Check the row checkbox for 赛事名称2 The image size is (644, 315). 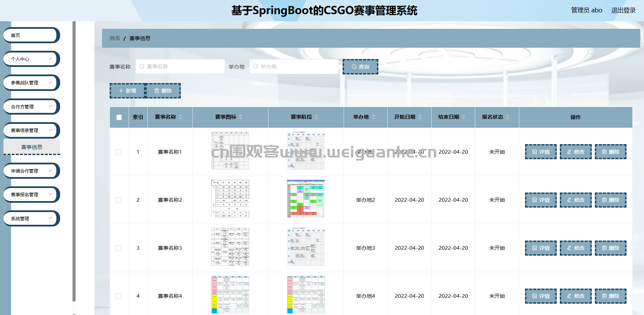point(118,200)
